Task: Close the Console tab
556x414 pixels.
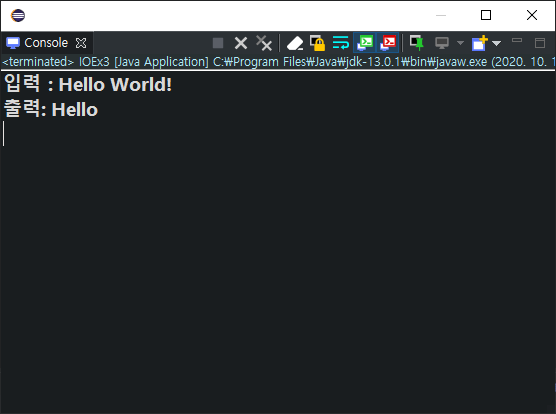Action: (x=81, y=43)
